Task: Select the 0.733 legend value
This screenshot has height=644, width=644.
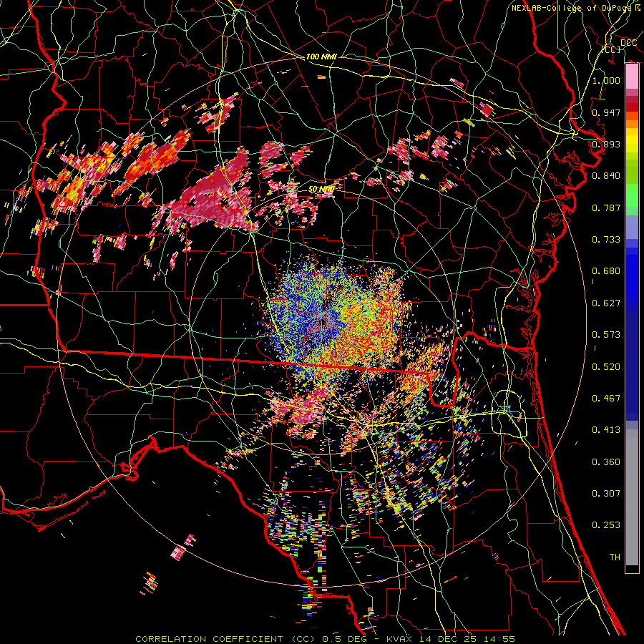Action: (606, 240)
